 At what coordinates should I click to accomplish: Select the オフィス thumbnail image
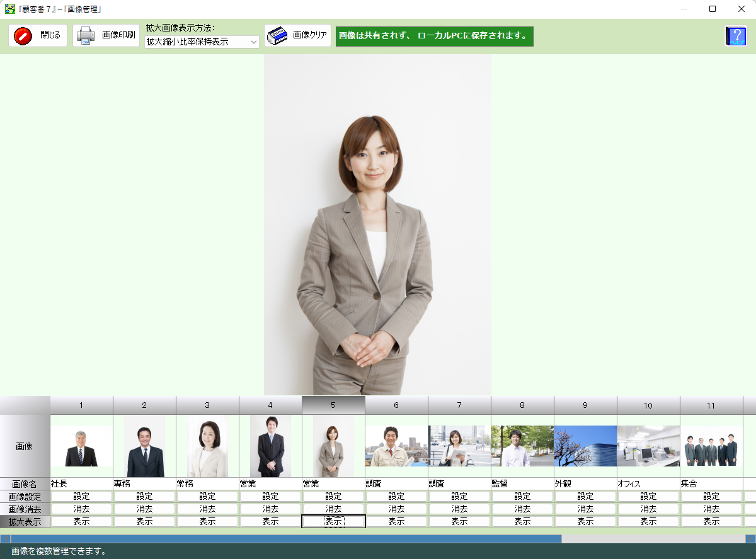pos(648,446)
